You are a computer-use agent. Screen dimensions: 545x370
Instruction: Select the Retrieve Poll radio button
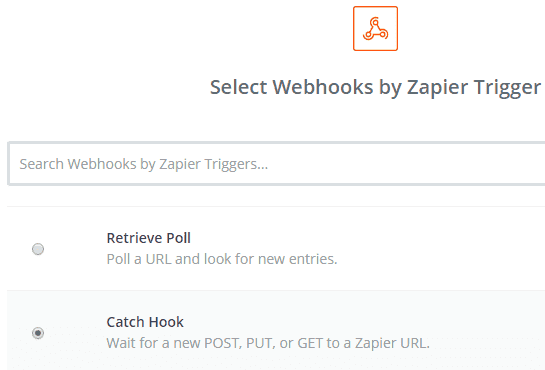tap(38, 249)
